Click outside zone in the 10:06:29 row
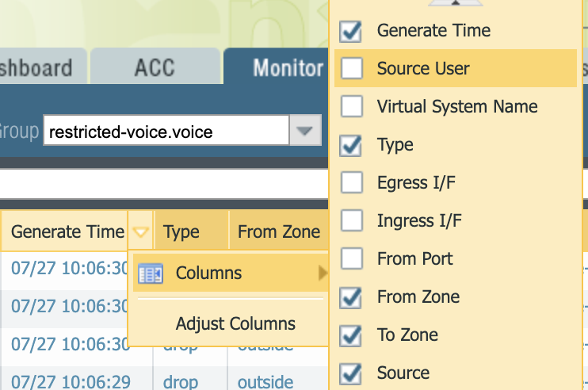This screenshot has width=588, height=390. coord(265,382)
